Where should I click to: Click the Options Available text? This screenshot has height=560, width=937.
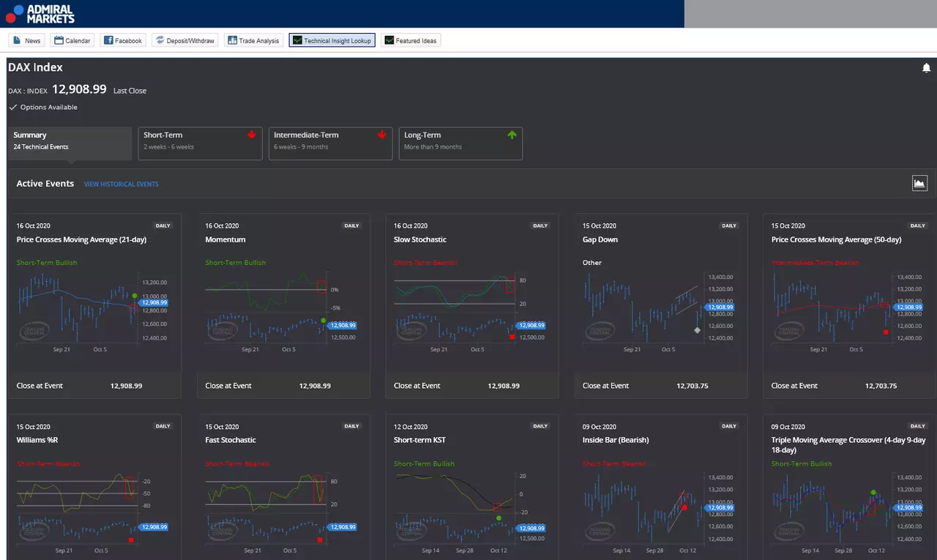coord(48,107)
